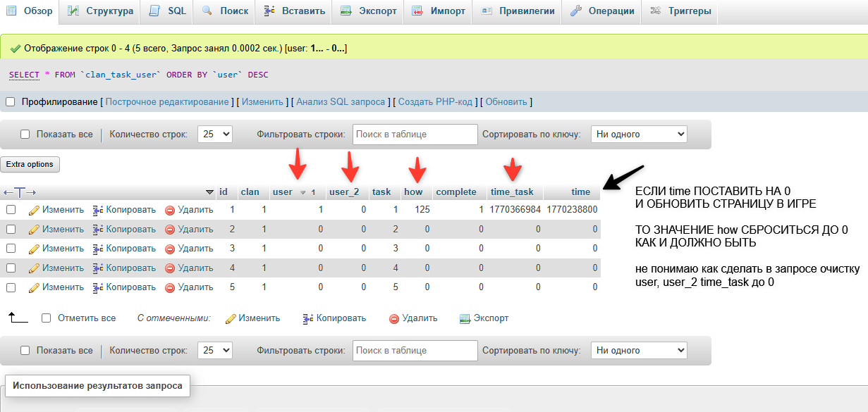Enable the Profiling checkbox
This screenshot has width=868, height=412.
tap(11, 102)
